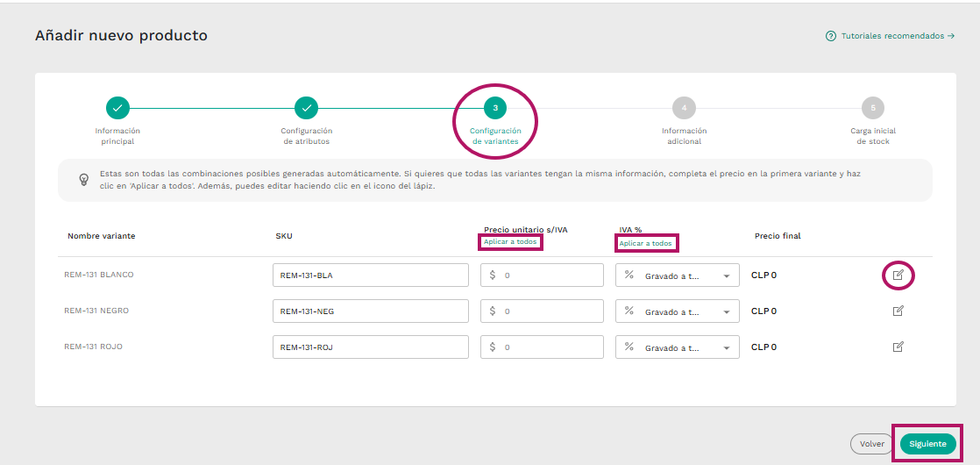Click the CLP 0 final price for NEGRO

[763, 311]
